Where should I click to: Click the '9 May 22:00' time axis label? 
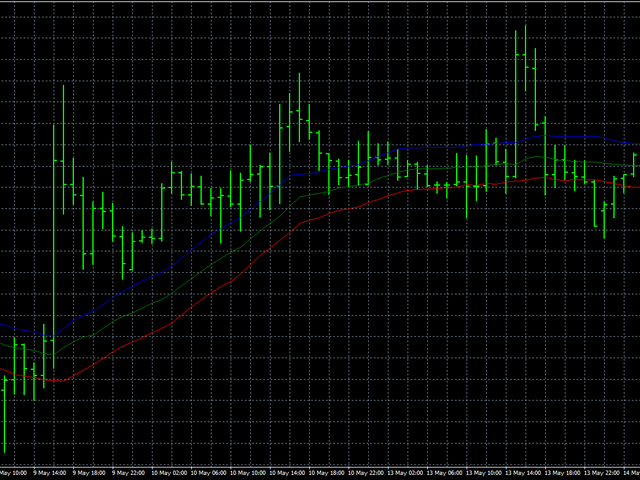[130, 473]
